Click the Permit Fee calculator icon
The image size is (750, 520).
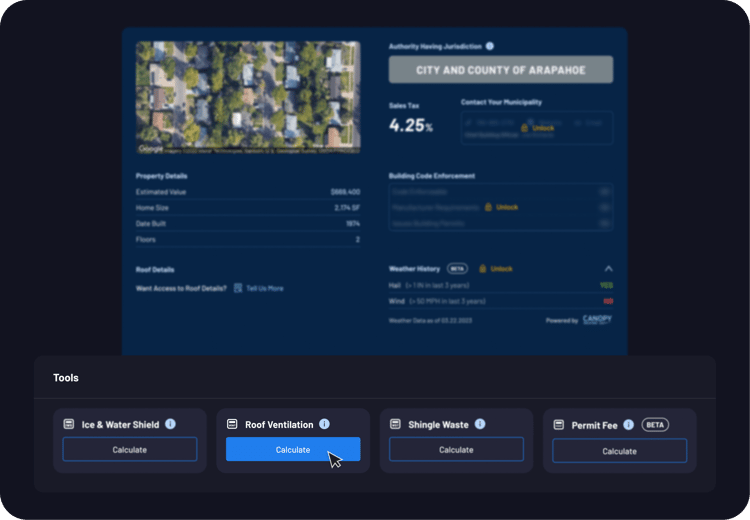pyautogui.click(x=558, y=425)
